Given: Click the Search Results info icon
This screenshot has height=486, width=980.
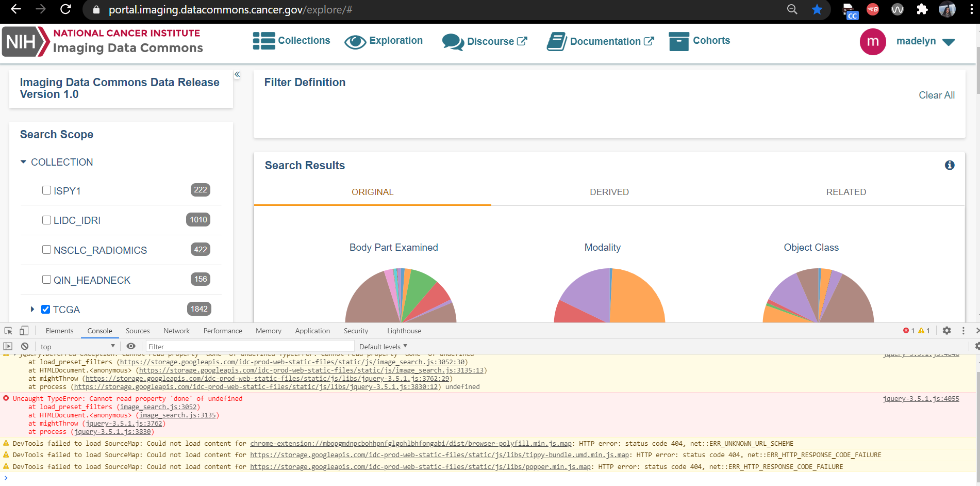Looking at the screenshot, I should point(950,165).
